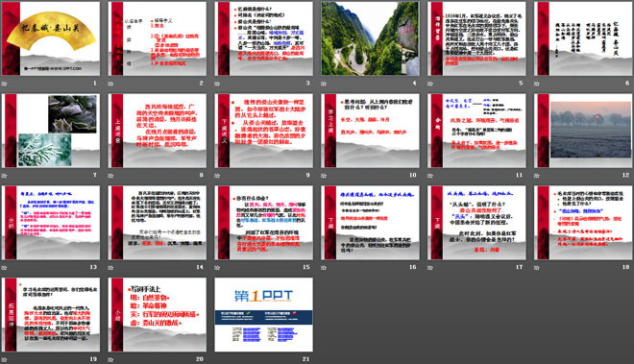Viewport: 634px width, 364px height.
Task: Select slide 15 thumbnail
Action: point(263,223)
